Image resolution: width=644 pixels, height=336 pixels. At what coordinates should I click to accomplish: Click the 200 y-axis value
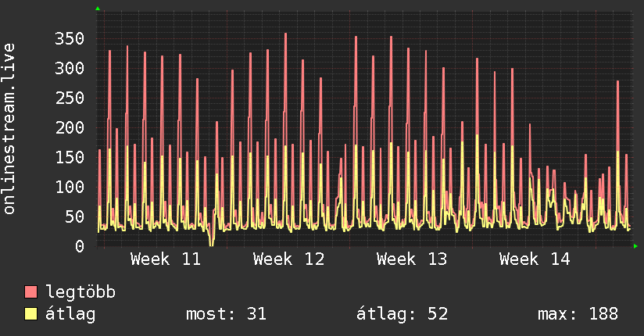(70, 127)
